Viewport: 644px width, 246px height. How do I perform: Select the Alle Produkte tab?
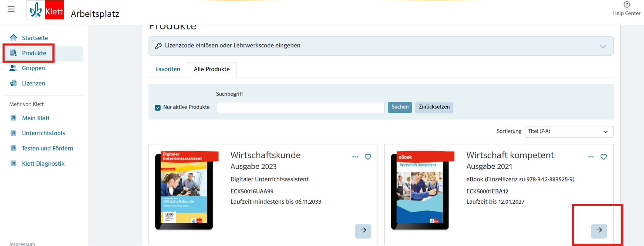[x=211, y=69]
